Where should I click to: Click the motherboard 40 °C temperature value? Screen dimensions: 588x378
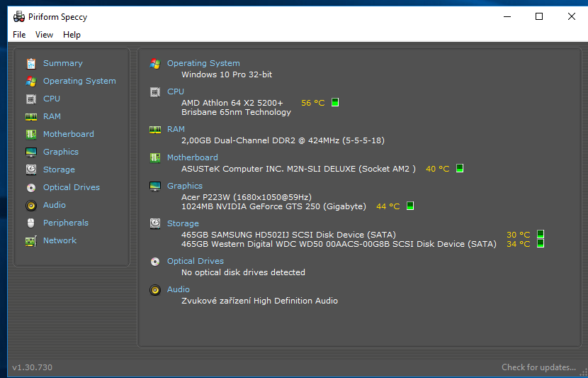coord(437,169)
